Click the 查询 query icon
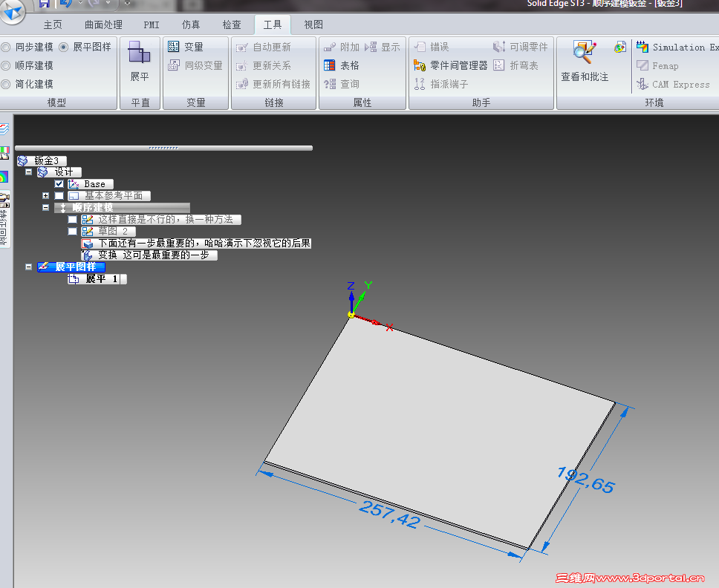The image size is (719, 588). pos(329,84)
